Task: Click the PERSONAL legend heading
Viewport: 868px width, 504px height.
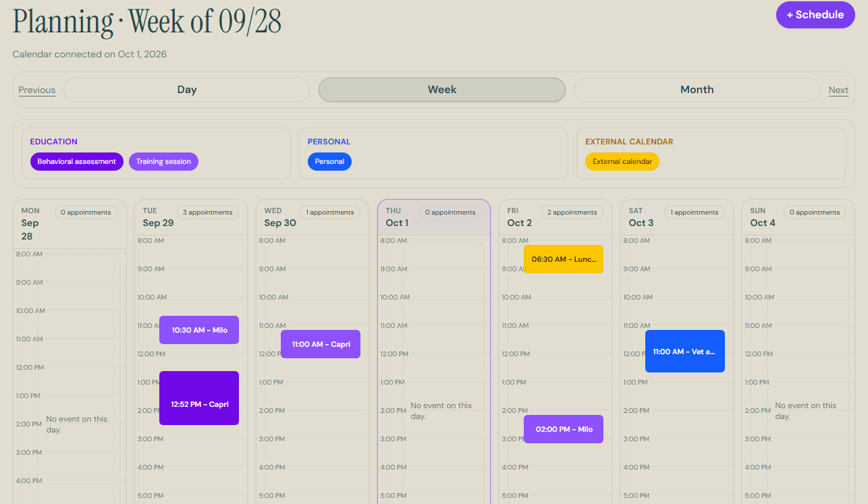Action: (329, 142)
